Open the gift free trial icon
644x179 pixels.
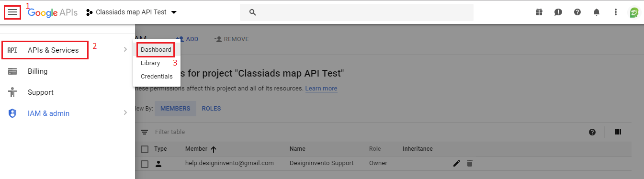coord(539,12)
